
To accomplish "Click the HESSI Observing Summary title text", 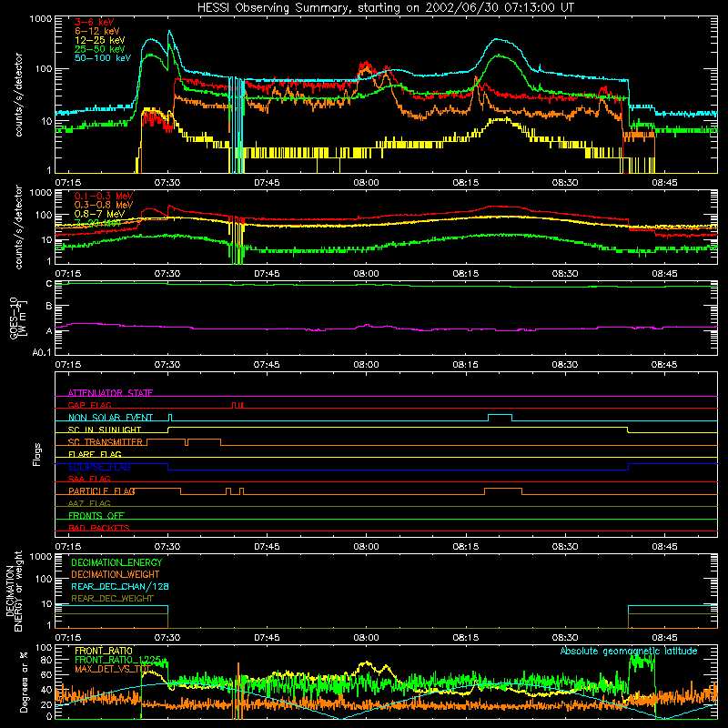I will point(385,8).
